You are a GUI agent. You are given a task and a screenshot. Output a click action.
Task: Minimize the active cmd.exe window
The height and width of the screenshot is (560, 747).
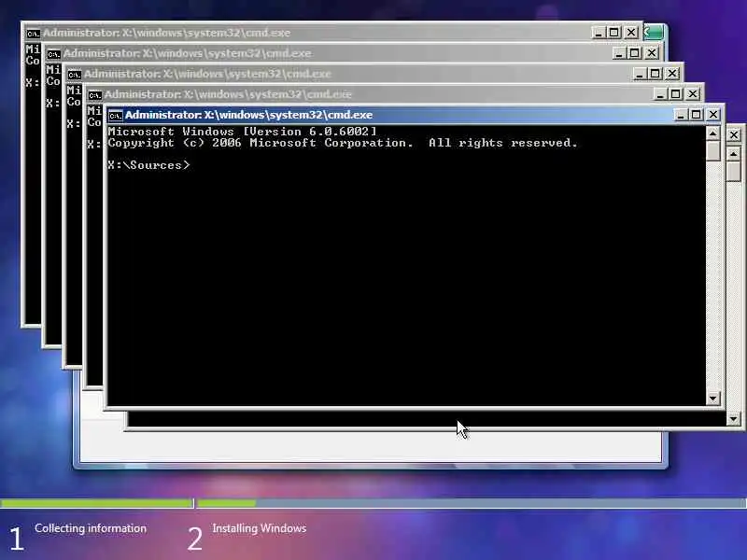click(x=681, y=115)
